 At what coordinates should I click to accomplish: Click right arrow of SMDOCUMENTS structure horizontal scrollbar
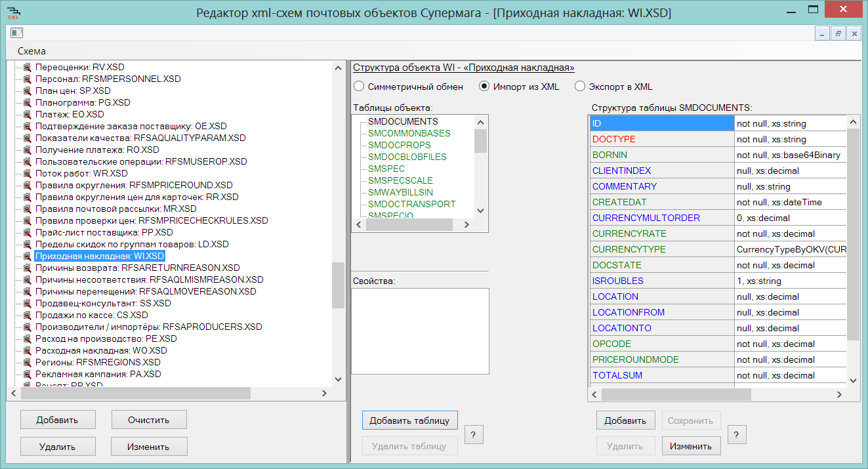839,395
